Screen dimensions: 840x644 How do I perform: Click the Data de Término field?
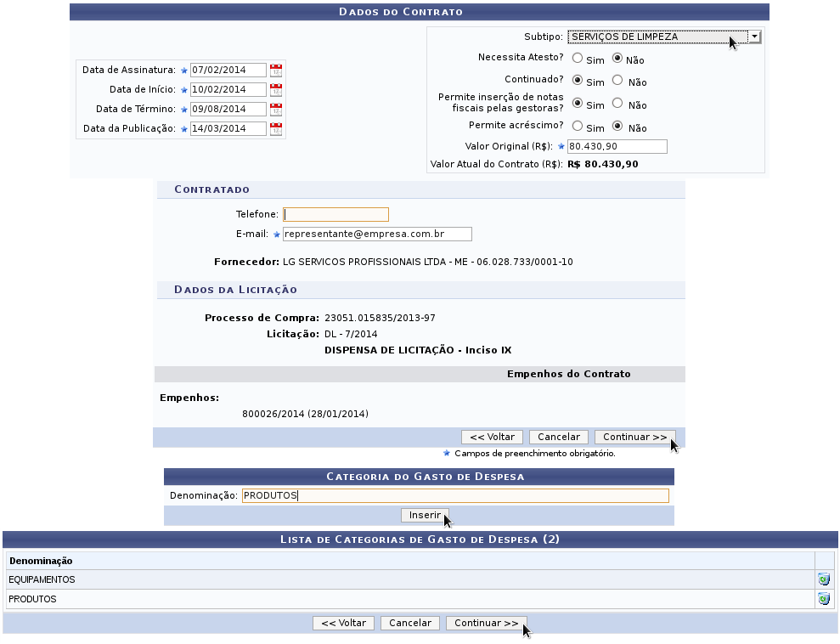point(228,110)
